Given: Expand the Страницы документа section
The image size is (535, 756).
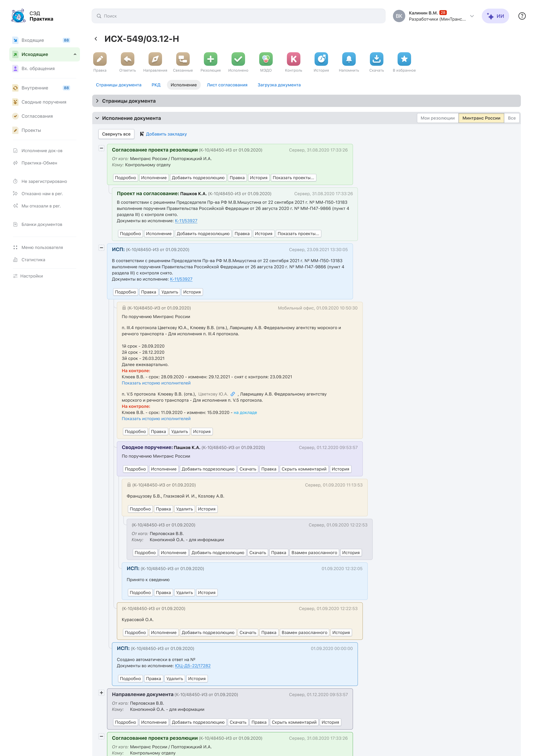Looking at the screenshot, I should coord(97,101).
